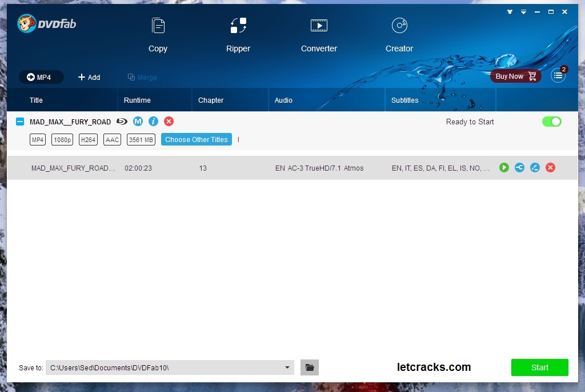
Task: Switch to the Ripper module
Action: (x=238, y=35)
